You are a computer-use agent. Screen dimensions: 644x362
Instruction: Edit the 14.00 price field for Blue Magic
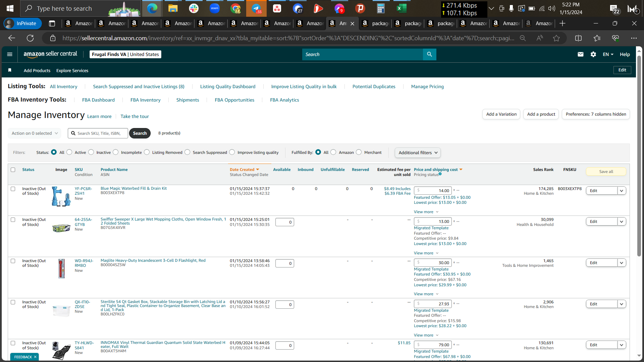tap(433, 190)
